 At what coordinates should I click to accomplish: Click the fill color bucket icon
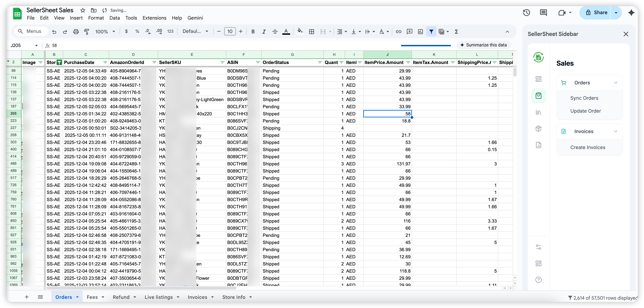pyautogui.click(x=300, y=31)
